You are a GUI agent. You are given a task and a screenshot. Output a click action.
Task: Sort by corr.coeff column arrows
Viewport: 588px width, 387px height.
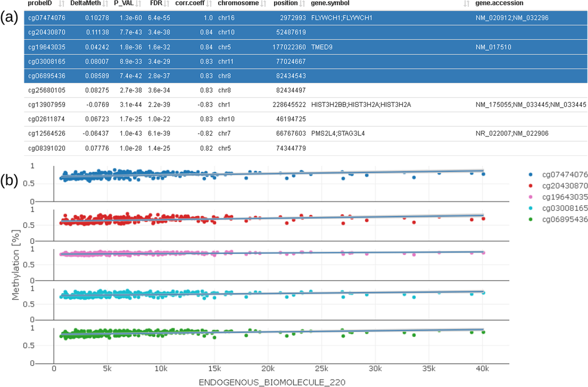pyautogui.click(x=209, y=4)
